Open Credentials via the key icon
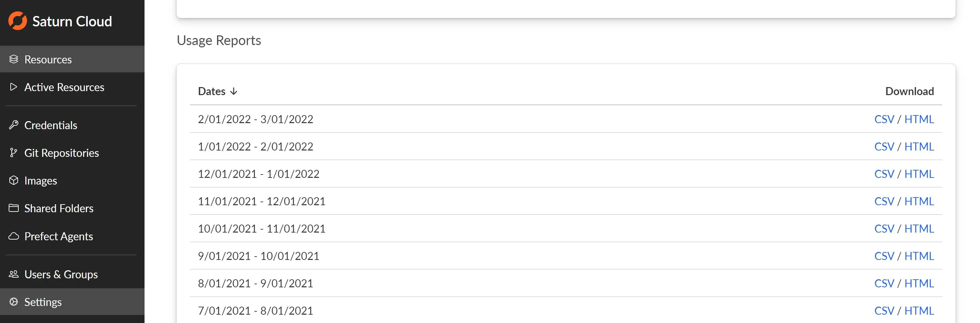The height and width of the screenshot is (323, 980). click(x=14, y=125)
